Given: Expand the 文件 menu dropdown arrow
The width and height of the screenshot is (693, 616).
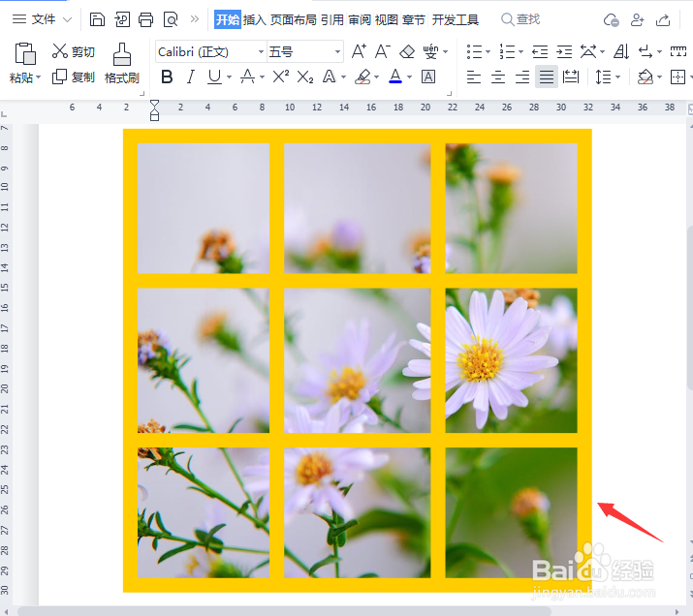Looking at the screenshot, I should 67,19.
